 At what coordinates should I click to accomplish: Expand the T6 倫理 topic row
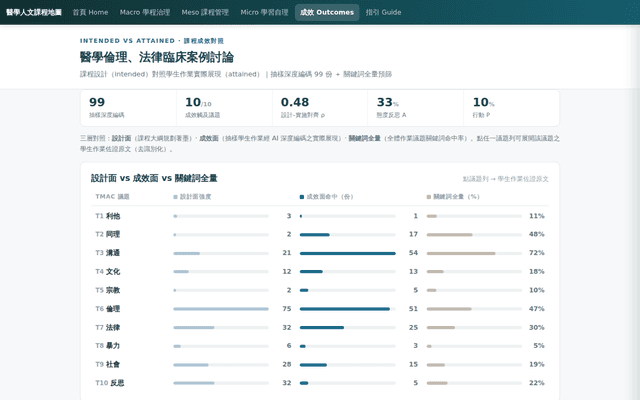pos(320,309)
